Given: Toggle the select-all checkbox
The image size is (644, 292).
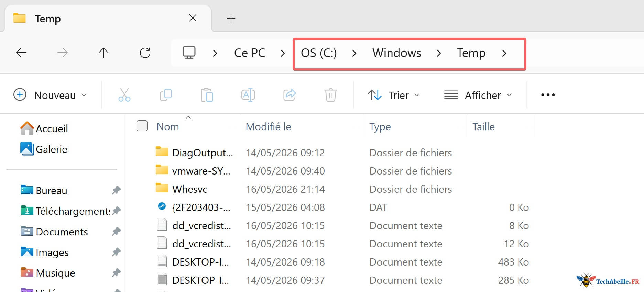Looking at the screenshot, I should [142, 126].
